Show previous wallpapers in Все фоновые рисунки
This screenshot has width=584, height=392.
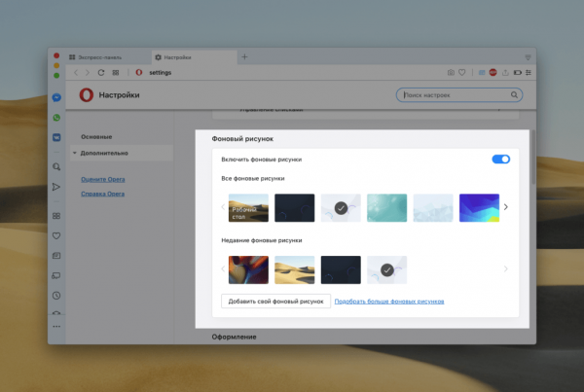point(223,207)
